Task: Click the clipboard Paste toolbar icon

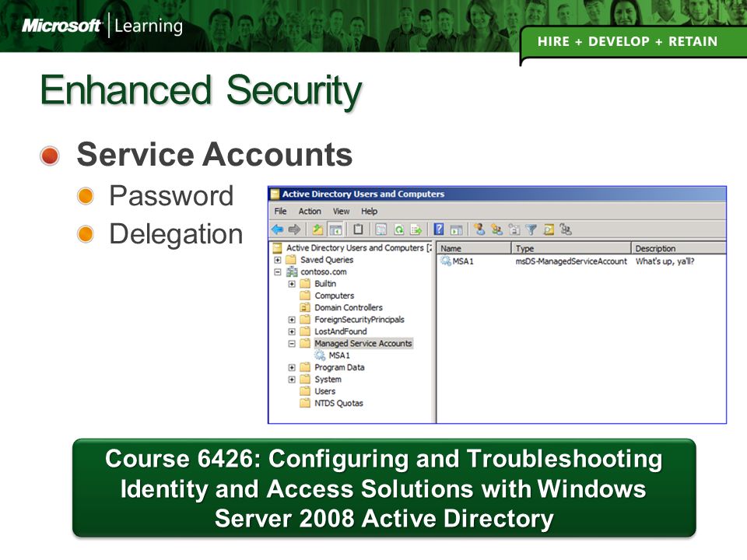Action: click(358, 229)
